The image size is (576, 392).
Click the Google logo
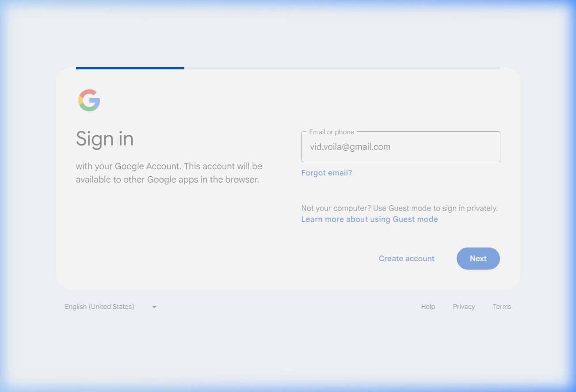89,100
